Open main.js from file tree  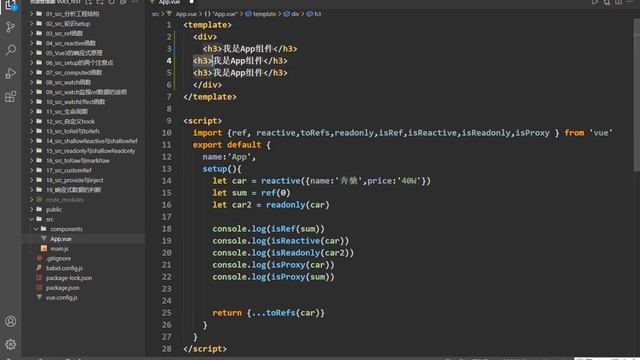click(83, 249)
